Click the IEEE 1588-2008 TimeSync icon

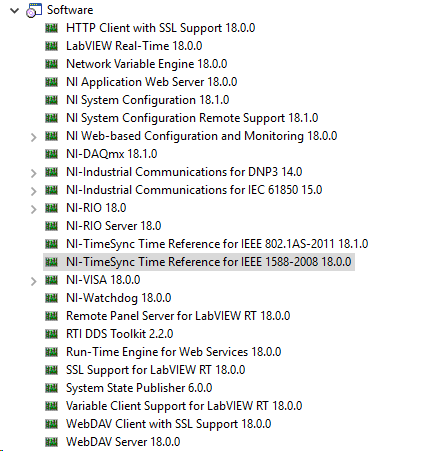(x=51, y=262)
